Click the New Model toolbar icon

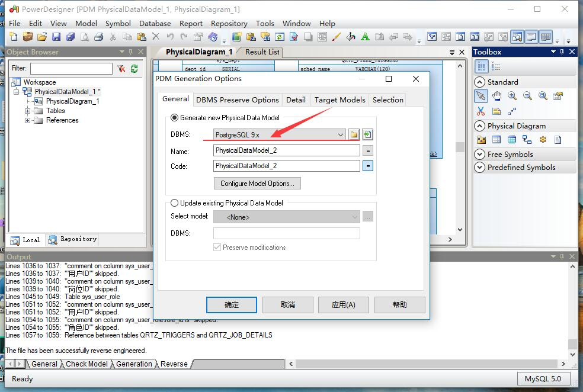click(14, 37)
